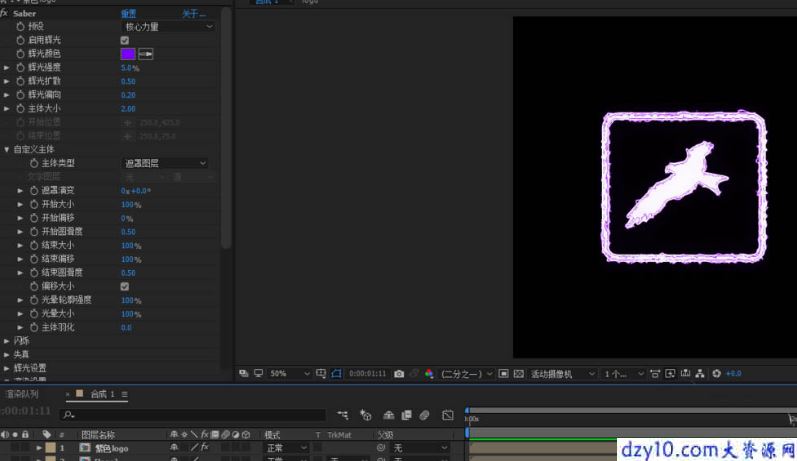Toggle mask and shape path visibility icon
Image resolution: width=797 pixels, height=461 pixels.
336,374
